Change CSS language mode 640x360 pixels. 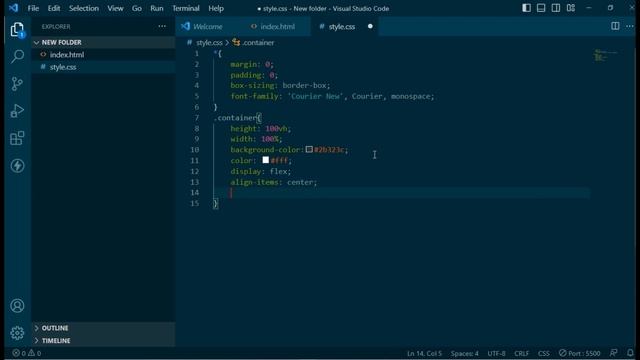tap(544, 353)
